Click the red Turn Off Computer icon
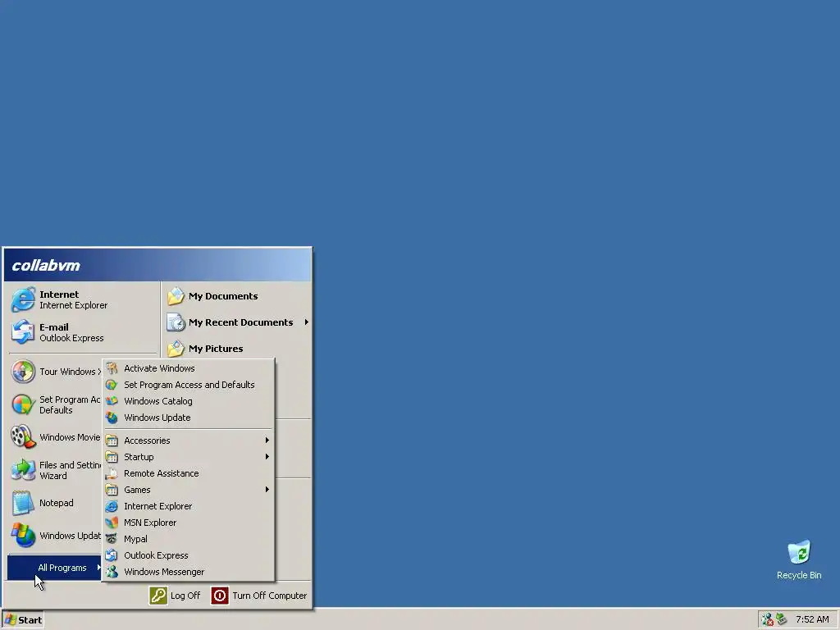The width and height of the screenshot is (840, 630). point(220,596)
